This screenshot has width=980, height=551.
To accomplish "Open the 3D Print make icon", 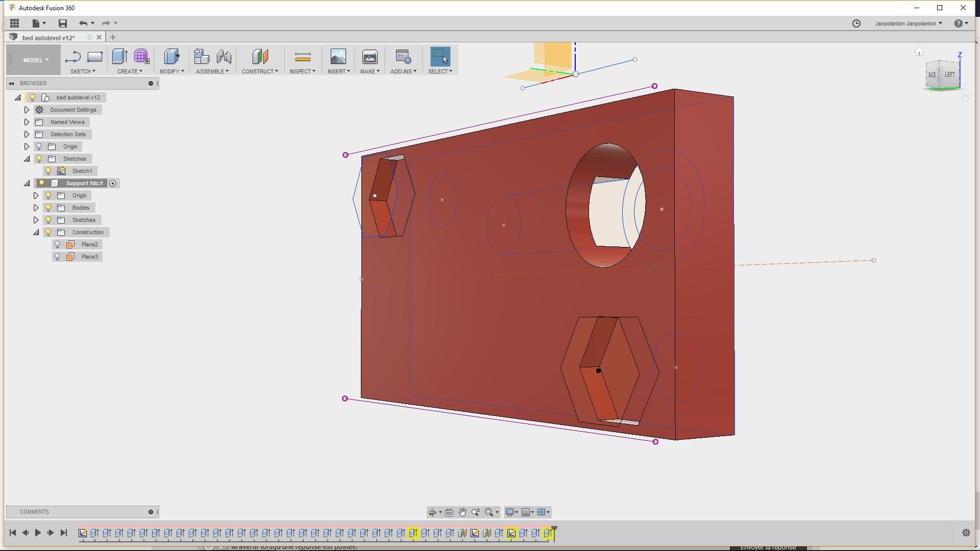I will [x=370, y=57].
